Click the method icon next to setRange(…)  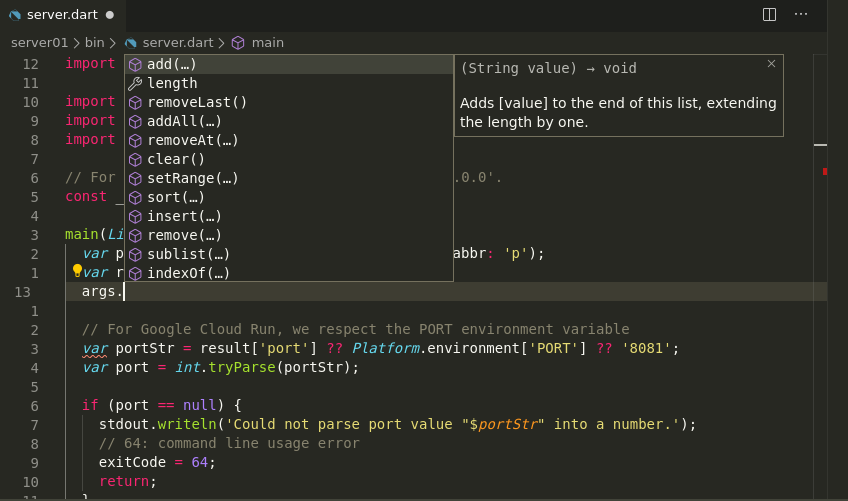[135, 179]
